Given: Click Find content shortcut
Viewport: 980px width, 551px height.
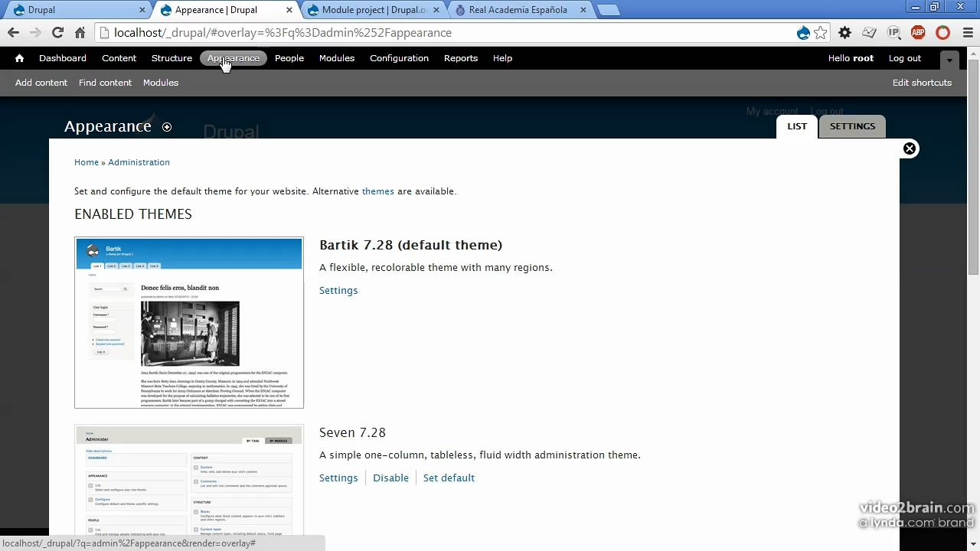Looking at the screenshot, I should tap(105, 83).
